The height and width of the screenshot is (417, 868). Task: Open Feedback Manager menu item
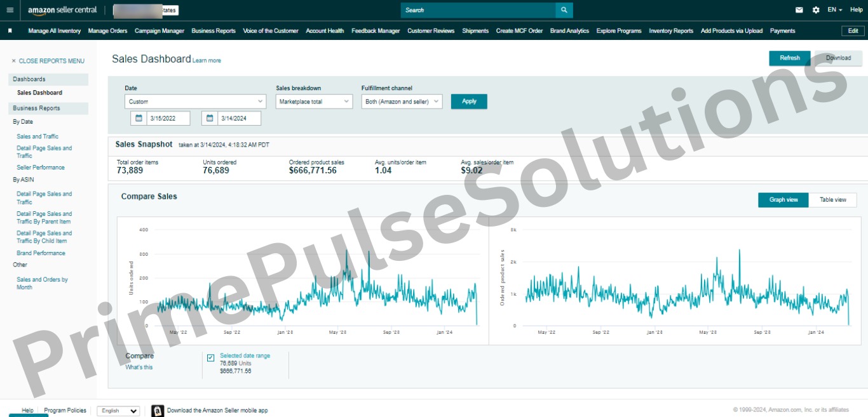376,30
